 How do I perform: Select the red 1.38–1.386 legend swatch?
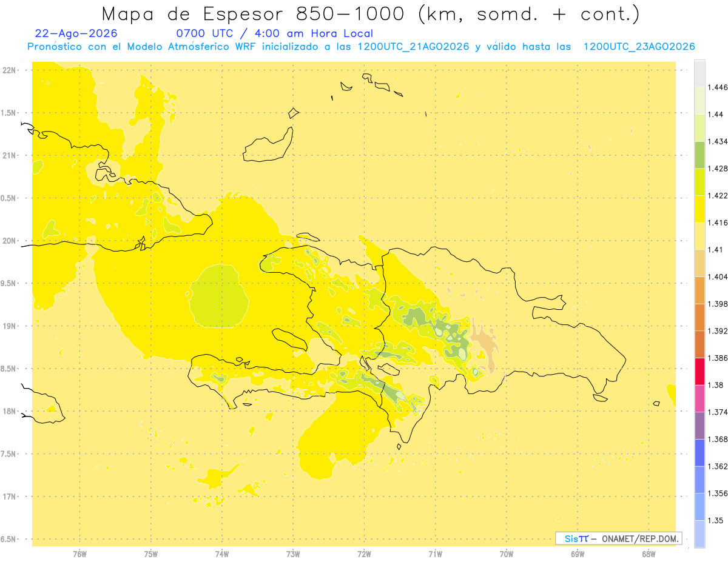pos(699,371)
